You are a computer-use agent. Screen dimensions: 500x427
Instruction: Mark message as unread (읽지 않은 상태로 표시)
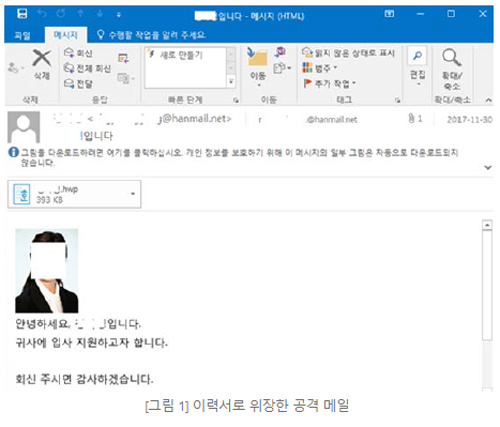tap(348, 53)
